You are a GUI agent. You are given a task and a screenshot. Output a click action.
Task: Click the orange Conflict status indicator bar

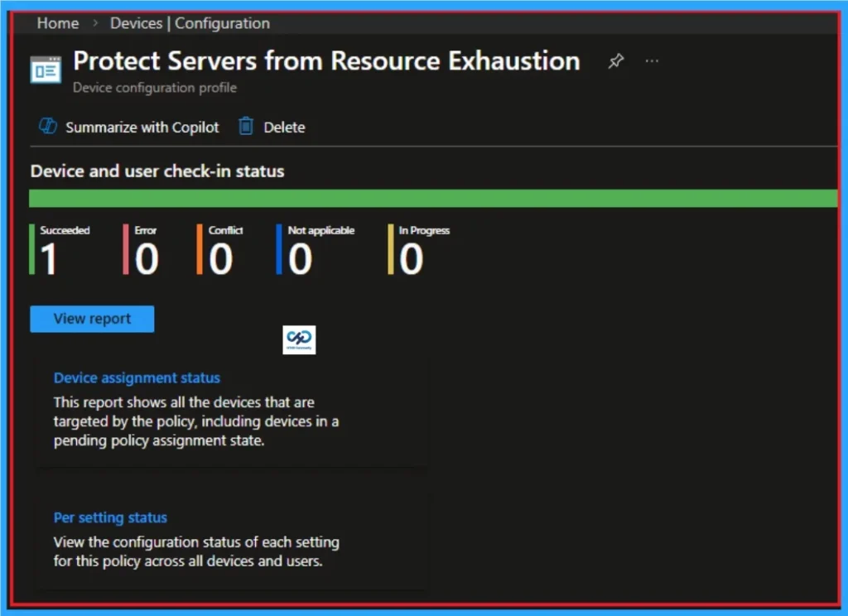coord(199,248)
